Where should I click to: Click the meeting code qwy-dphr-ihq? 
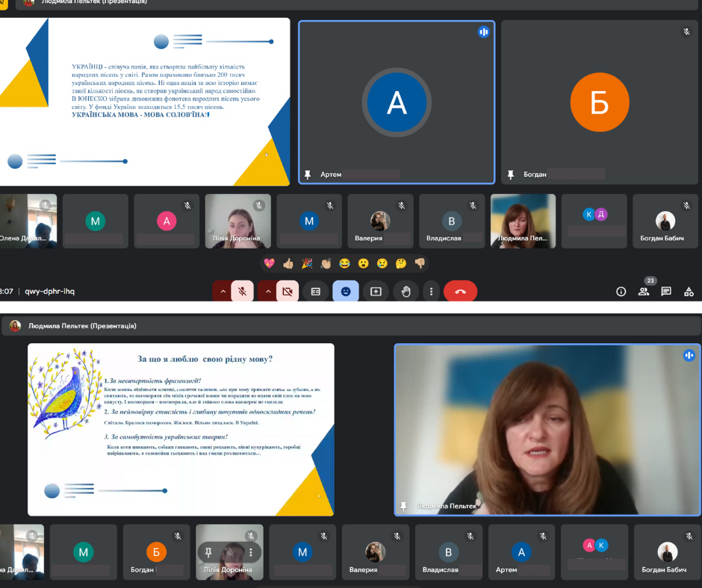pos(50,291)
